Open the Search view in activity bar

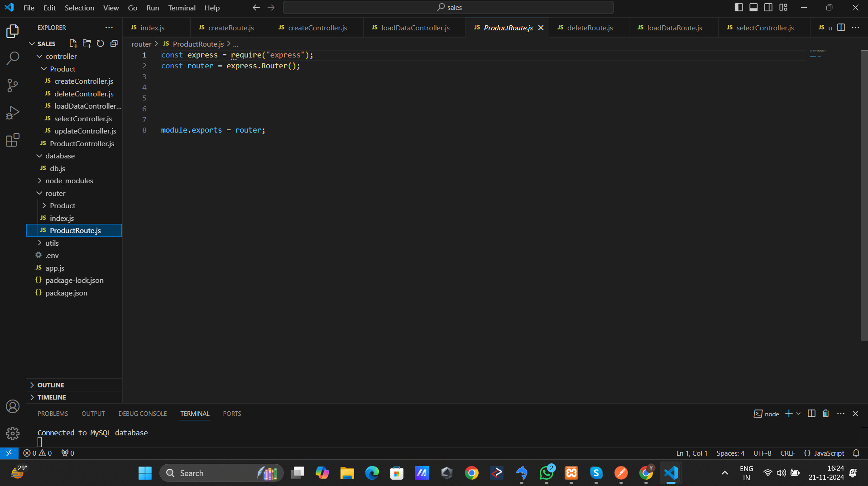coord(13,58)
